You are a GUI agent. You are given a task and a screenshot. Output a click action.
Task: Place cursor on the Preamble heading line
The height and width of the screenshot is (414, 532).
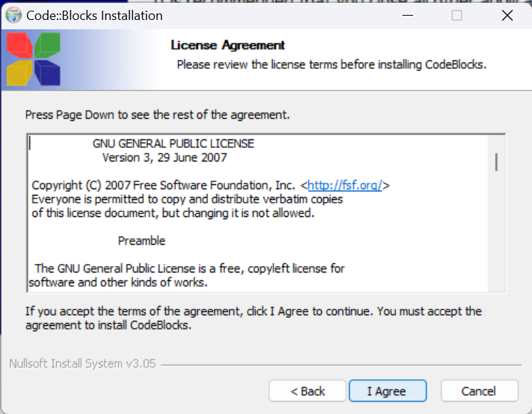(x=142, y=241)
